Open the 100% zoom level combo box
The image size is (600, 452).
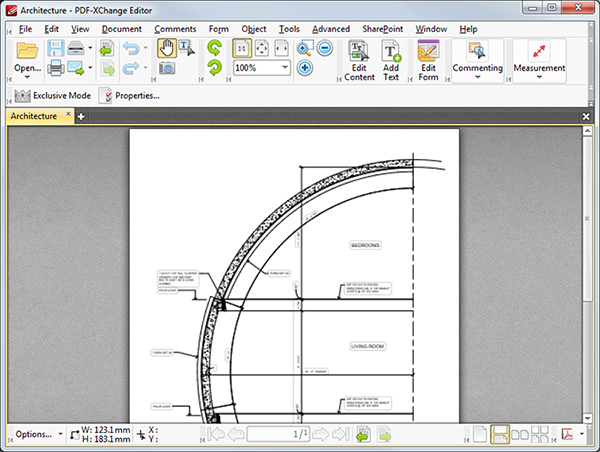pos(262,68)
